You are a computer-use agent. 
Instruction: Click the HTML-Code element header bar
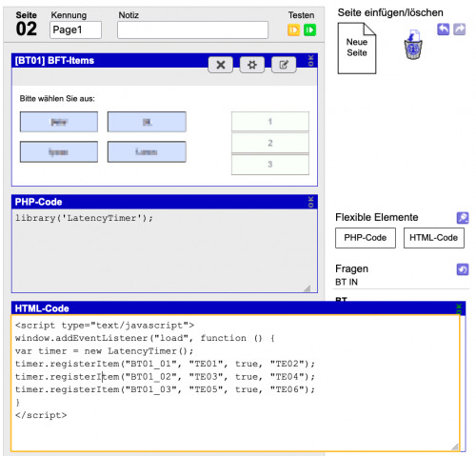238,308
